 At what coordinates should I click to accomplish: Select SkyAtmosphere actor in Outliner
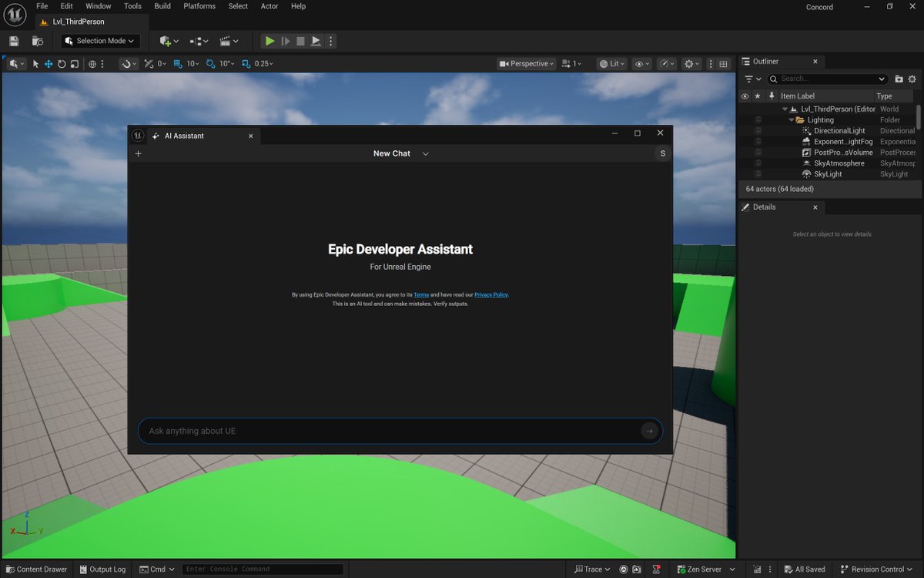click(839, 163)
